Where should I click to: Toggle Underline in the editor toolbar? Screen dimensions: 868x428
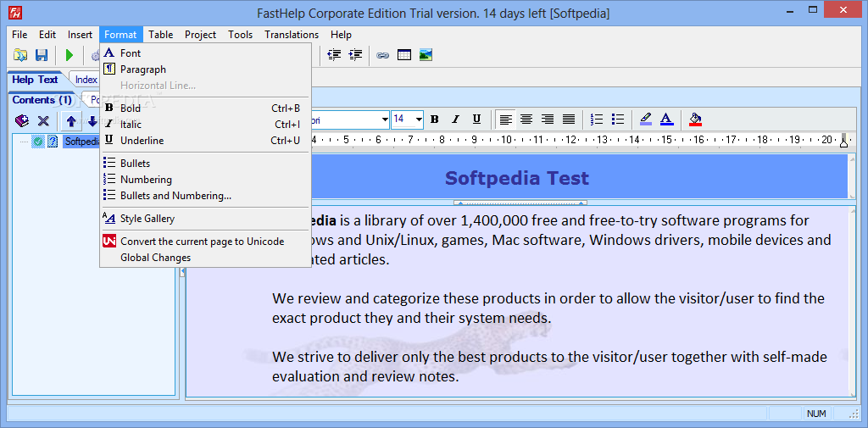pyautogui.click(x=476, y=119)
